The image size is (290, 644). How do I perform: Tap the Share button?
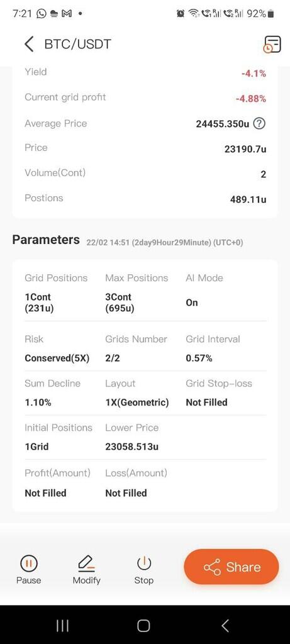coord(231,567)
